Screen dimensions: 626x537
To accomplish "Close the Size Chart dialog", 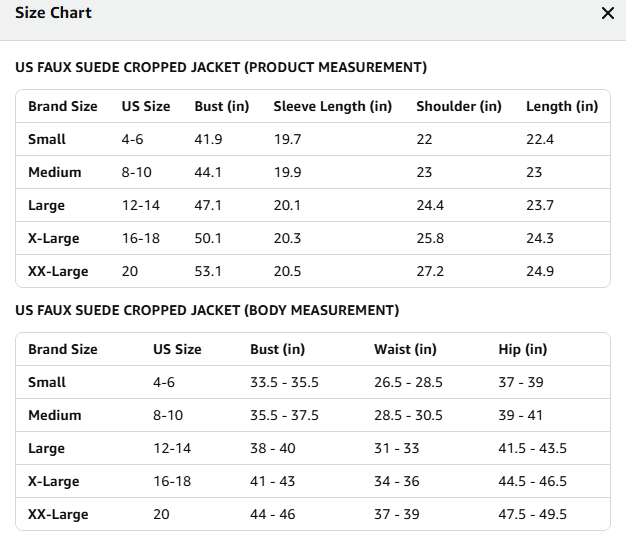I will [x=608, y=13].
